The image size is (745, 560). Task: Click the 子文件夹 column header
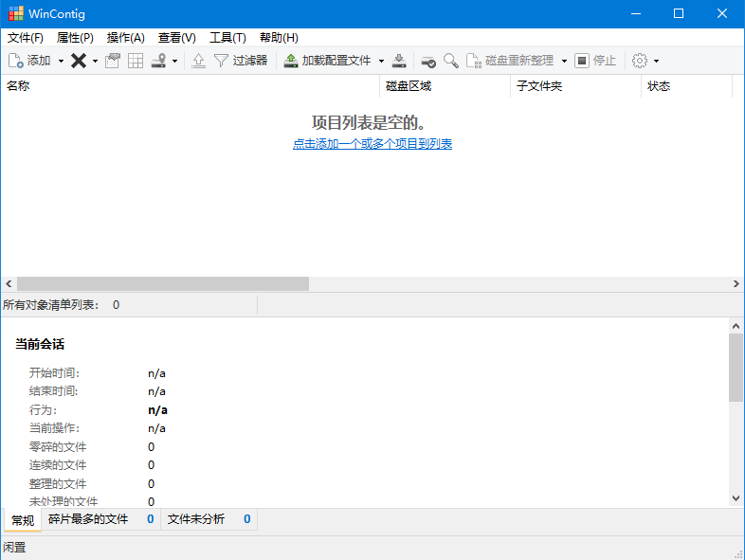576,86
